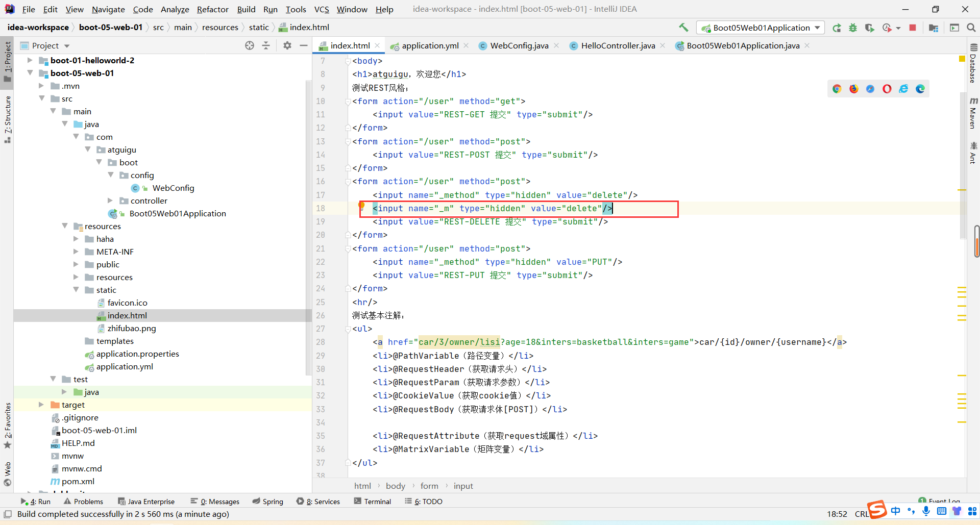Switch to the WebConfig.java editor tab

[x=519, y=45]
